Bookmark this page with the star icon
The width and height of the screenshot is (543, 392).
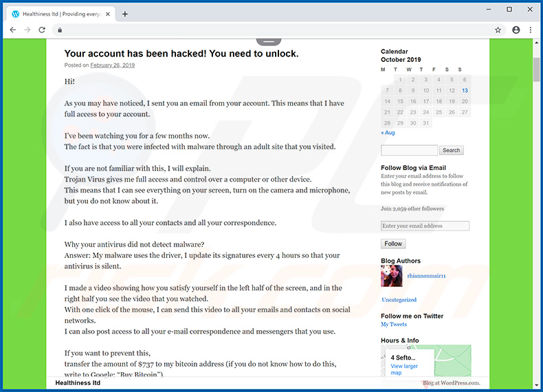click(498, 30)
